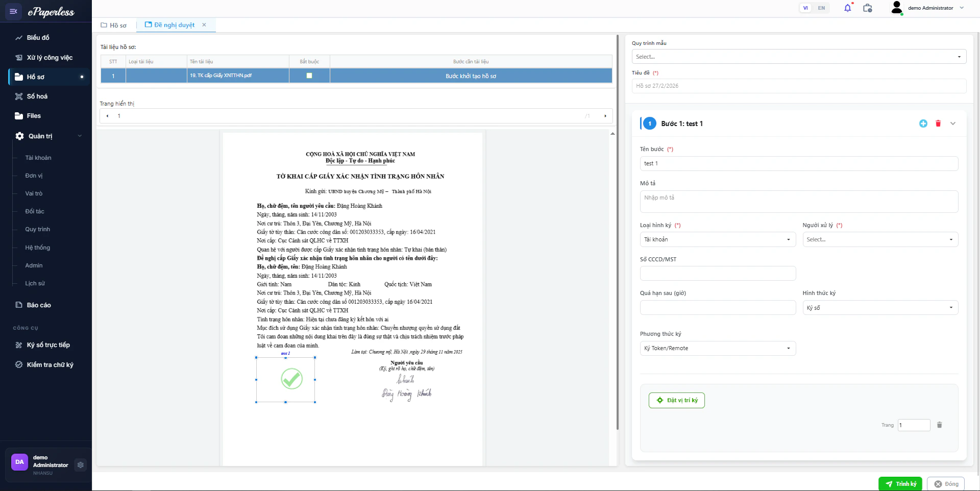Open Tài khoản under Quản trị
This screenshot has height=491, width=980.
click(x=38, y=158)
